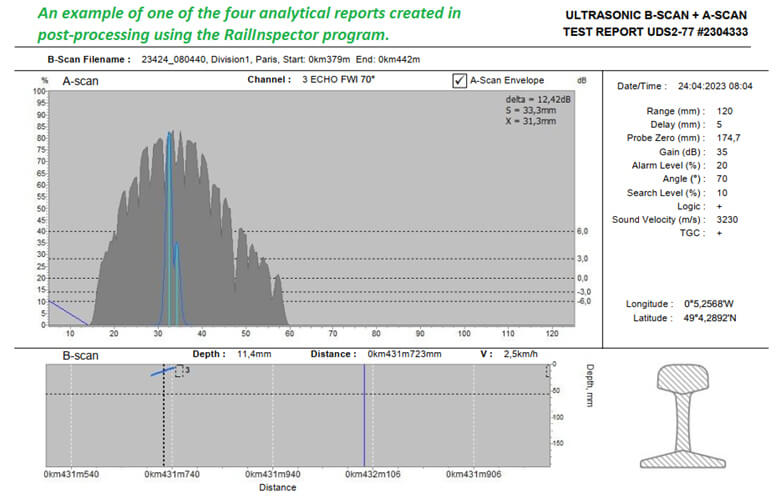The image size is (776, 504).
Task: Select the A-scan panel title
Action: (x=80, y=81)
